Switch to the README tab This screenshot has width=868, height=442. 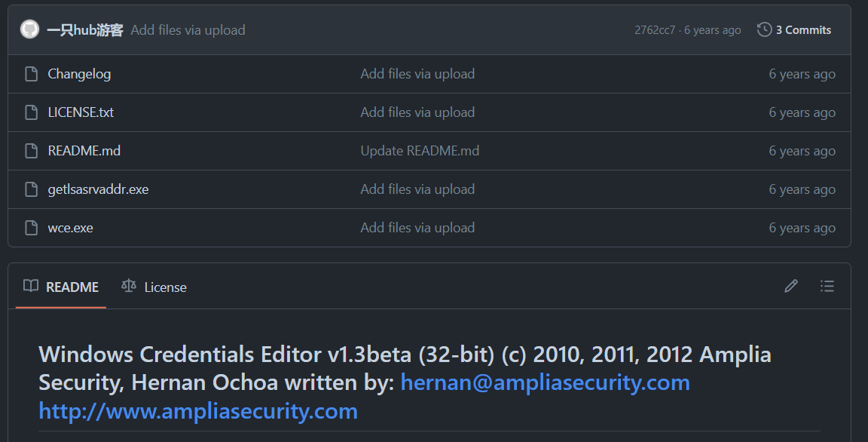pos(61,287)
